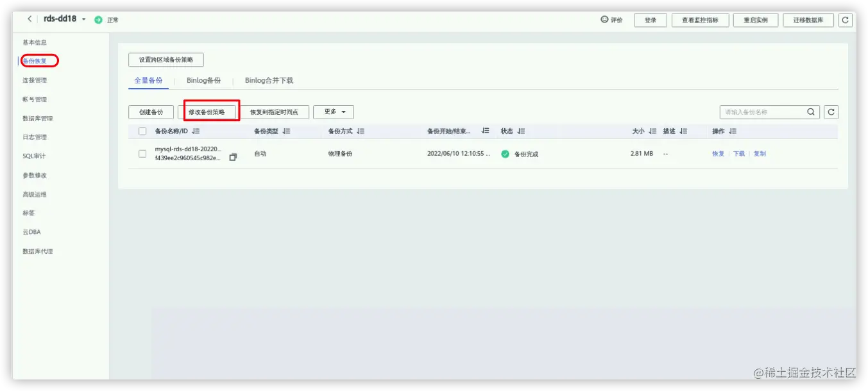868x391 pixels.
Task: Click the 创建备份 button
Action: (x=151, y=112)
